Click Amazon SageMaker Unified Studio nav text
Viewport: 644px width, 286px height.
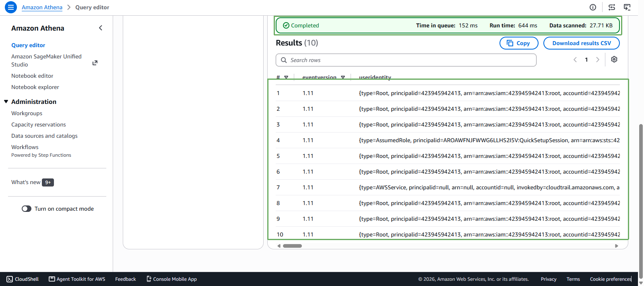point(46,60)
